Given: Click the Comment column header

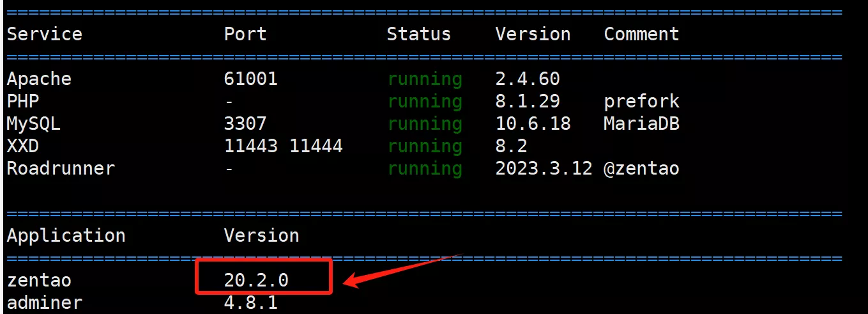Looking at the screenshot, I should click(x=642, y=34).
